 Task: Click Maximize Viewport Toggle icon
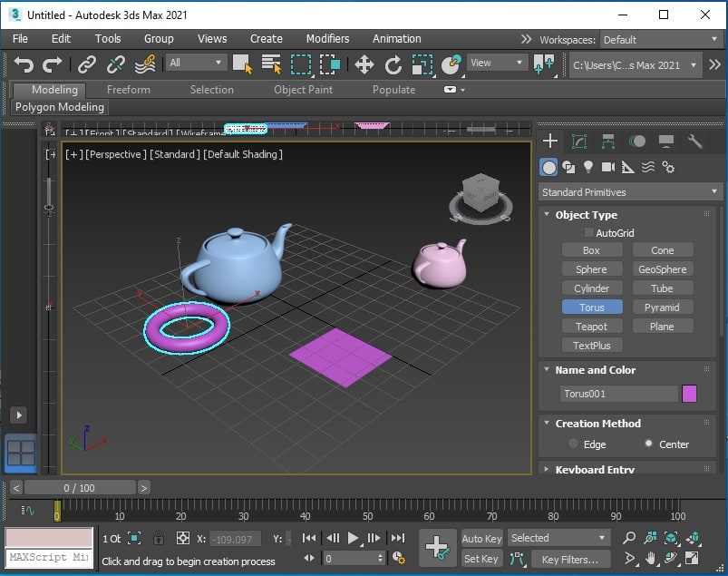tap(692, 559)
